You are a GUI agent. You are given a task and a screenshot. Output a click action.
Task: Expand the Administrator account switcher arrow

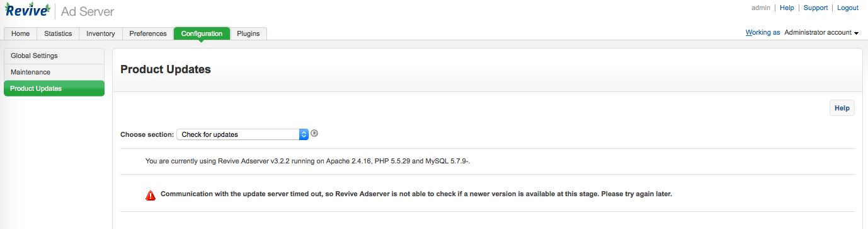pos(857,33)
